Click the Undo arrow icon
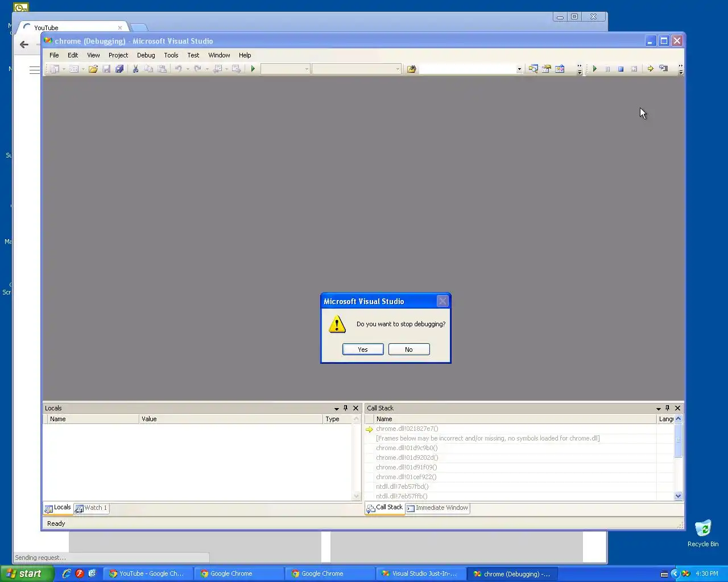This screenshot has height=582, width=728. (179, 69)
